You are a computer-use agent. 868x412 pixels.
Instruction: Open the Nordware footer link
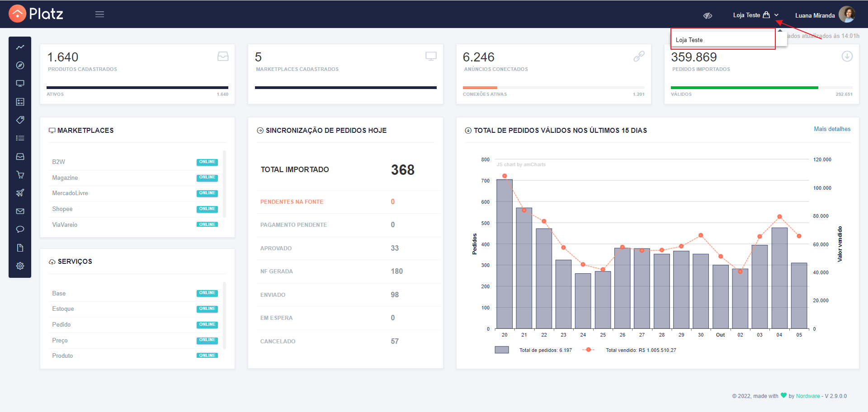[807, 396]
